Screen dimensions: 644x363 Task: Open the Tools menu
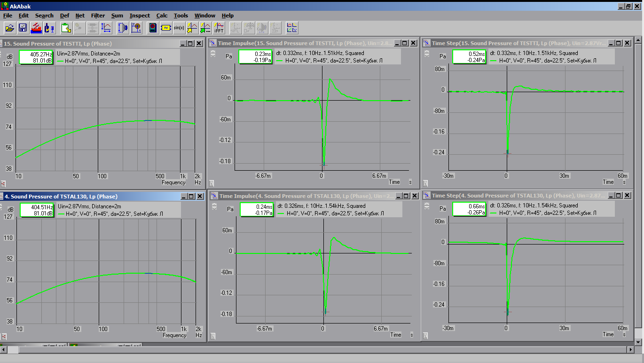[x=181, y=16]
